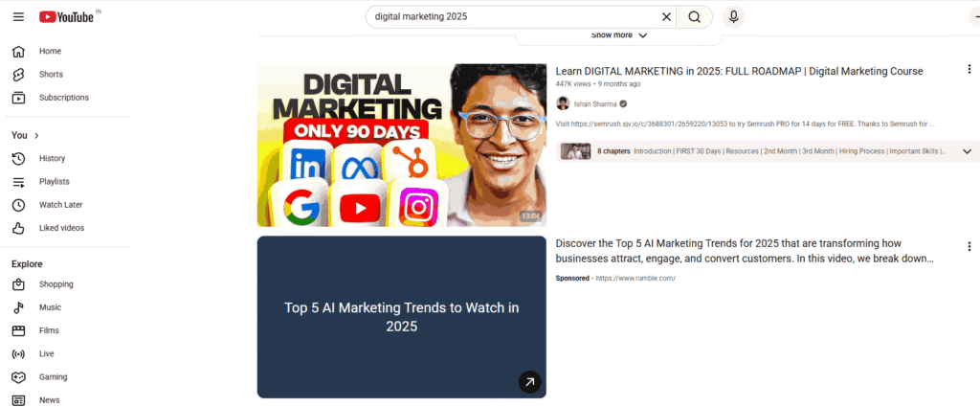The height and width of the screenshot is (407, 980).
Task: Visit Ishan Sharma channel name link
Action: pyautogui.click(x=595, y=103)
